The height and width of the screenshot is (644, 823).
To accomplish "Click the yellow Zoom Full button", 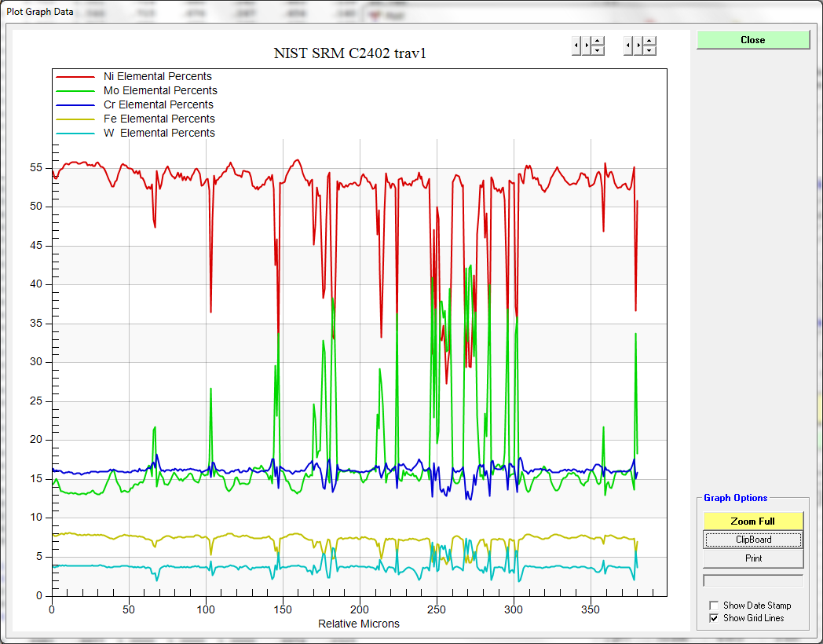I will (753, 521).
